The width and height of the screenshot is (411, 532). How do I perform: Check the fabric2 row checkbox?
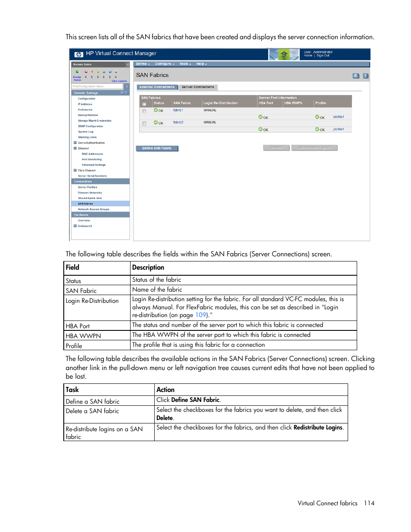[x=144, y=123]
